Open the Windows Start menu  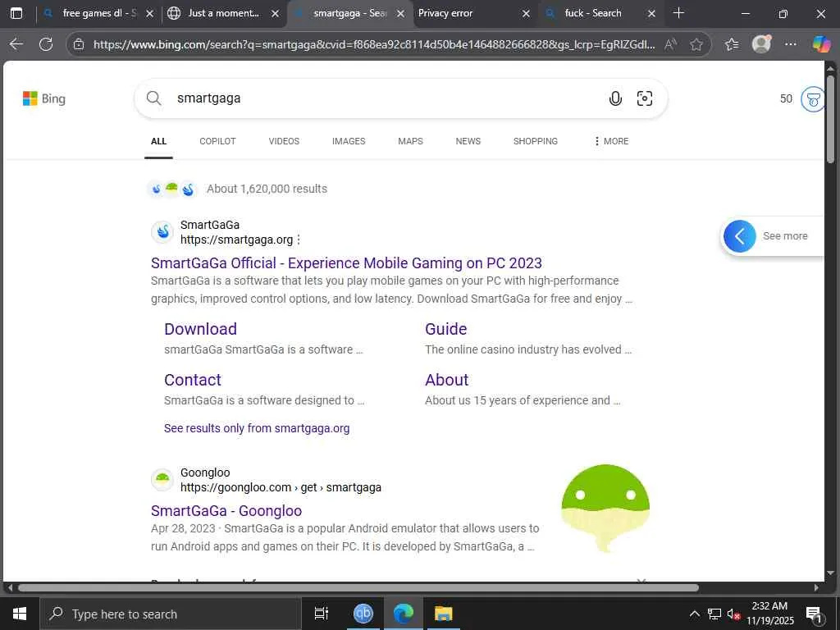coord(20,614)
